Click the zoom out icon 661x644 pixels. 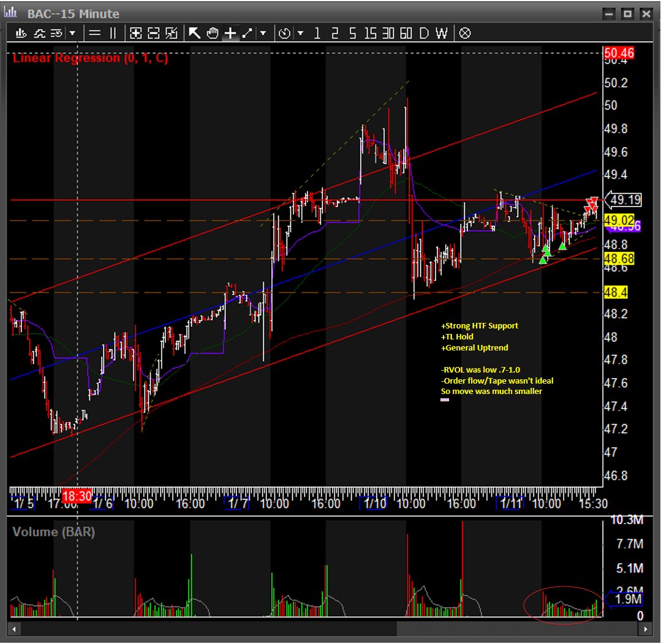coord(153,33)
